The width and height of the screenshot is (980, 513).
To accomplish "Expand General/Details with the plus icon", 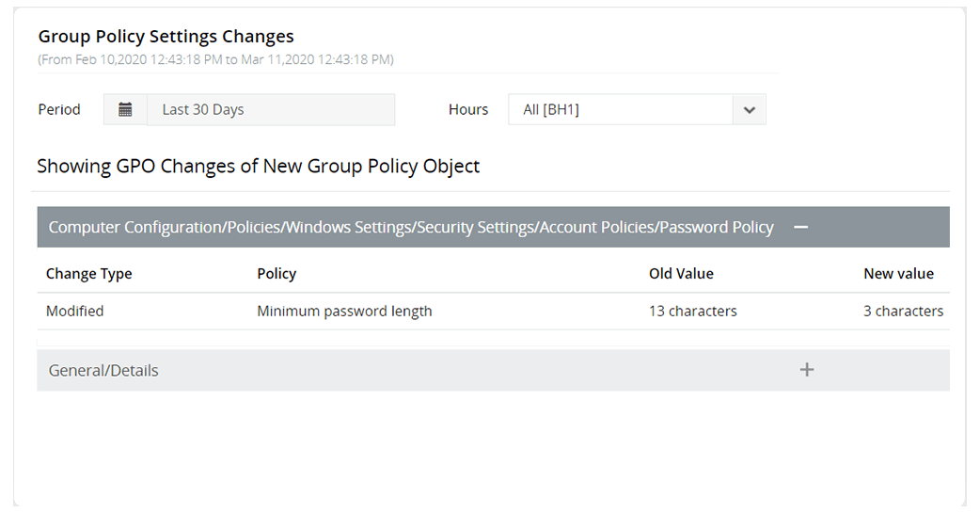I will 806,370.
